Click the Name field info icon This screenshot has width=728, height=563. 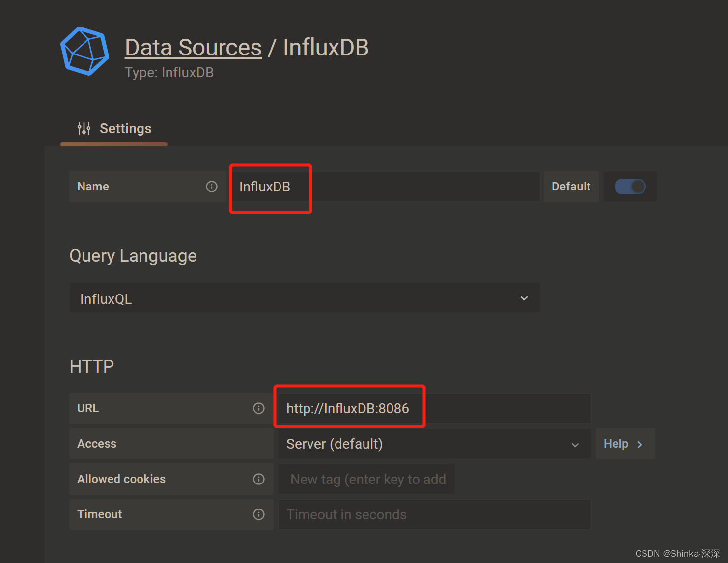[x=212, y=187]
